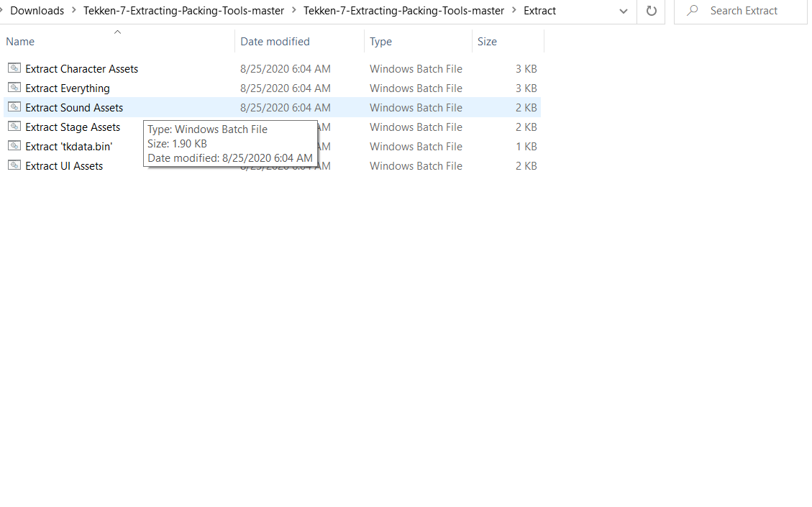Refresh the Extract folder view
Image resolution: width=812 pixels, height=507 pixels.
point(652,11)
